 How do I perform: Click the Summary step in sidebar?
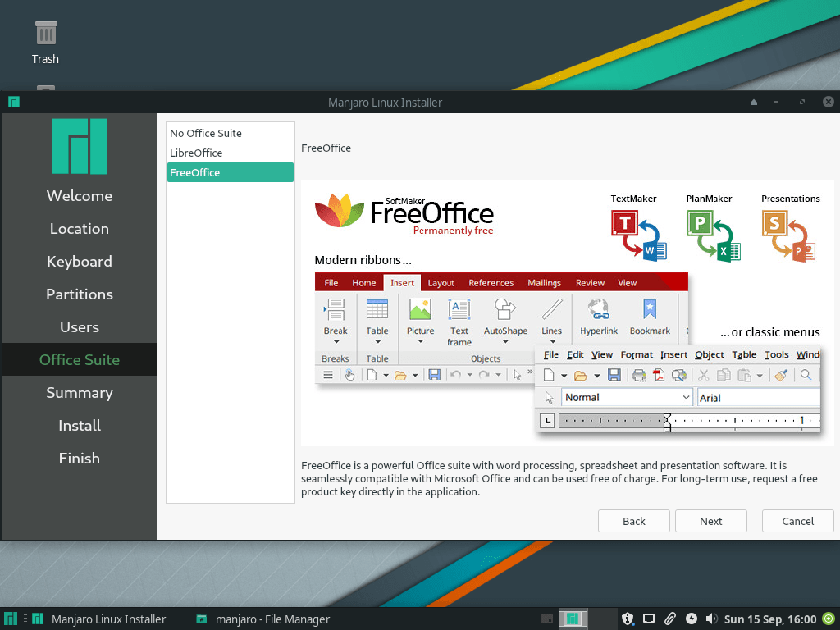[80, 393]
